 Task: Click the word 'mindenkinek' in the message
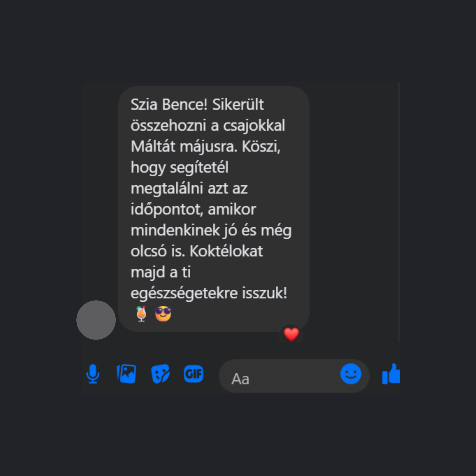coord(175,230)
